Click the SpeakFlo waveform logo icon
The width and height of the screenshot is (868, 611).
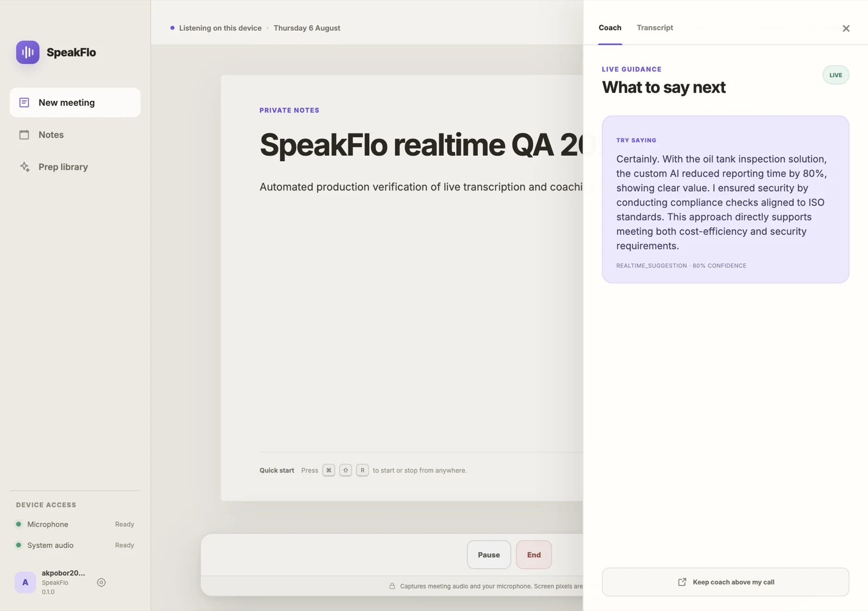tap(28, 52)
